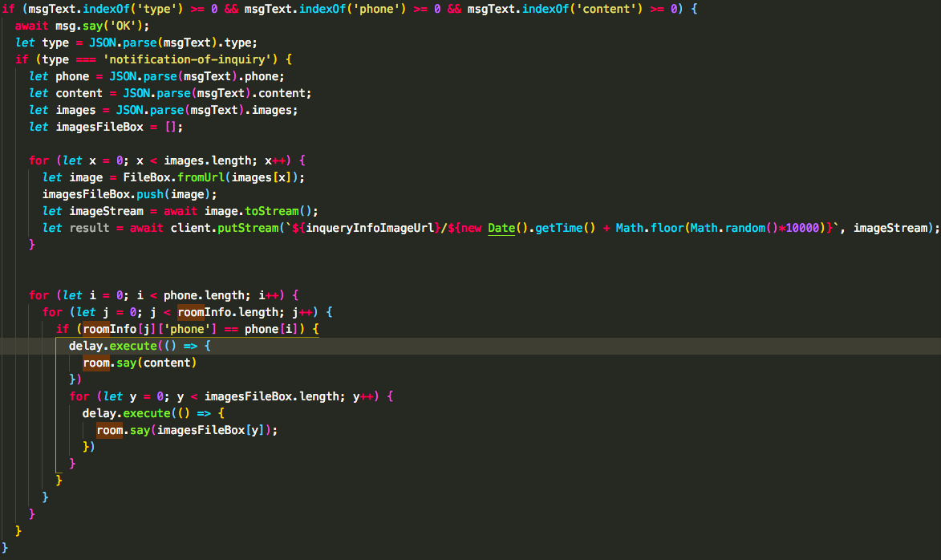Image resolution: width=941 pixels, height=560 pixels.
Task: Click 'phone.length' in the for i loop
Action: click(204, 295)
